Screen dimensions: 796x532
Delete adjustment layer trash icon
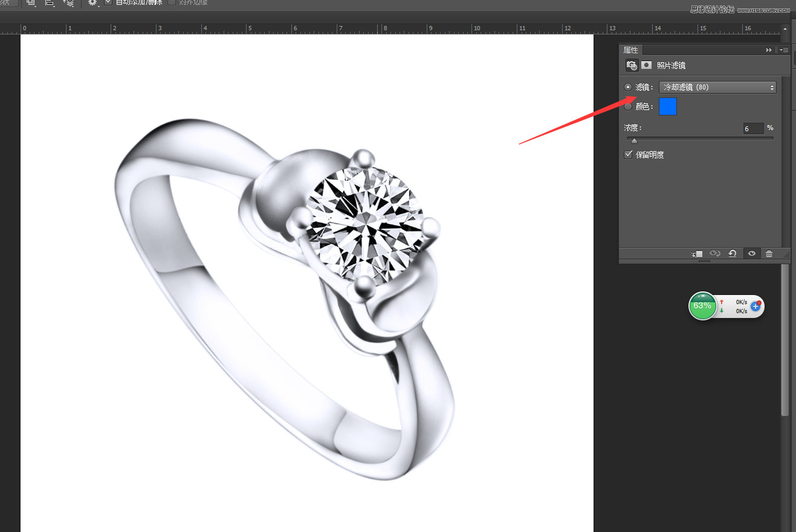[x=769, y=254]
